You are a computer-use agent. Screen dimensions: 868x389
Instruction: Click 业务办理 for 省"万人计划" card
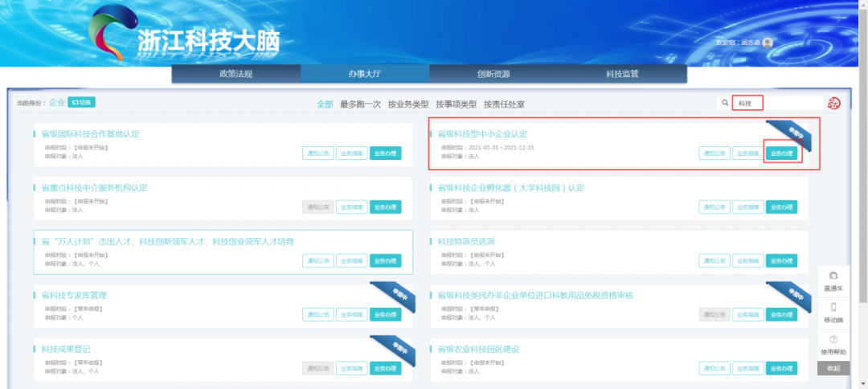click(x=385, y=260)
